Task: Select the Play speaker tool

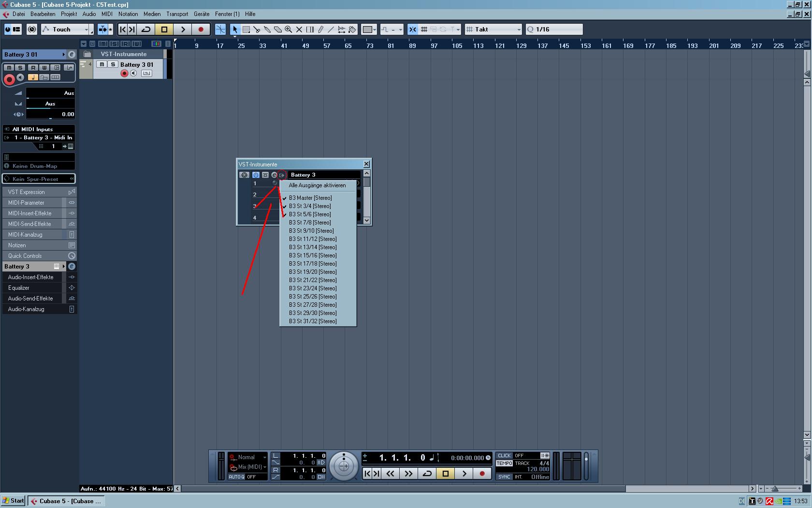Action: pyautogui.click(x=342, y=30)
